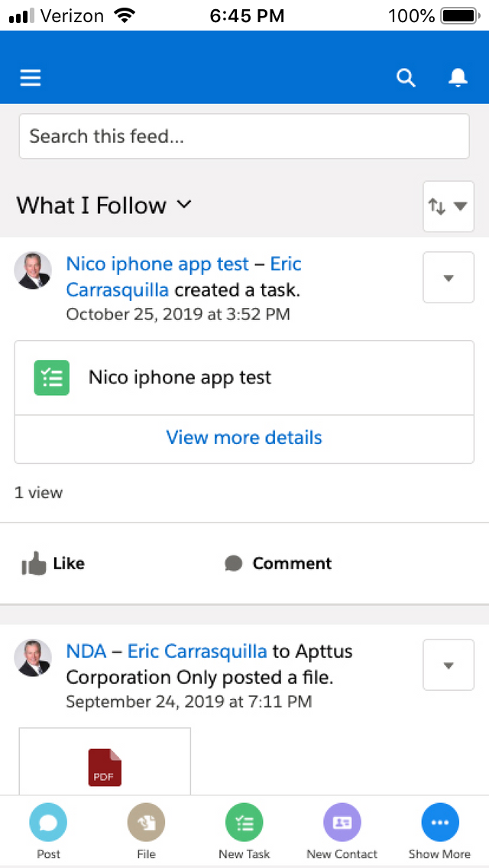489x868 pixels.
Task: Expand actions menu on the Nico task post
Action: click(x=449, y=277)
